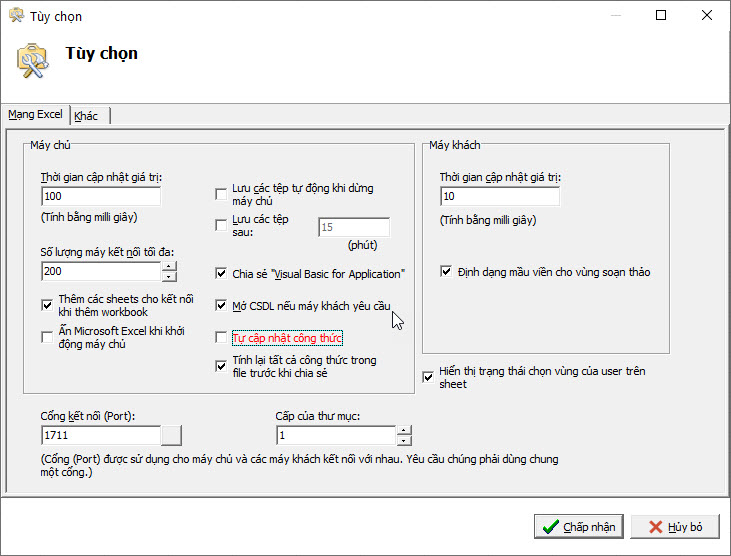The height and width of the screenshot is (556, 731).
Task: Edit Máy khách update time field 10
Action: coord(500,196)
